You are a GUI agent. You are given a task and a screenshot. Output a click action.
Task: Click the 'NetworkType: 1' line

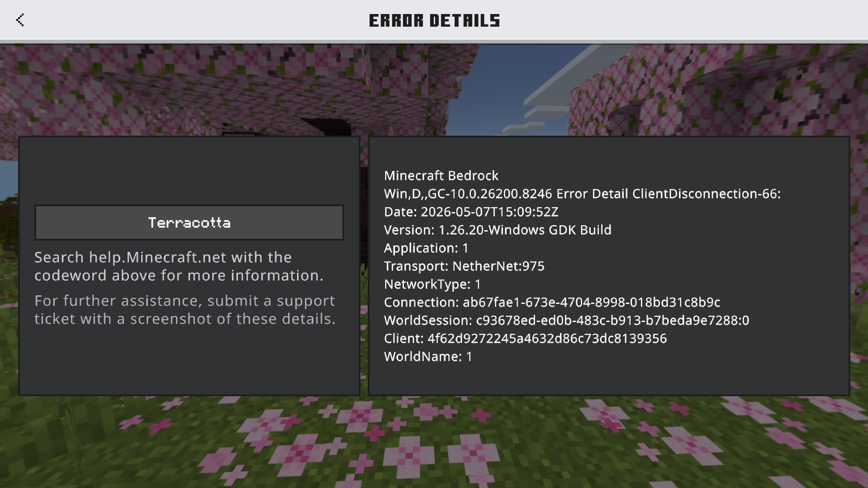click(432, 284)
